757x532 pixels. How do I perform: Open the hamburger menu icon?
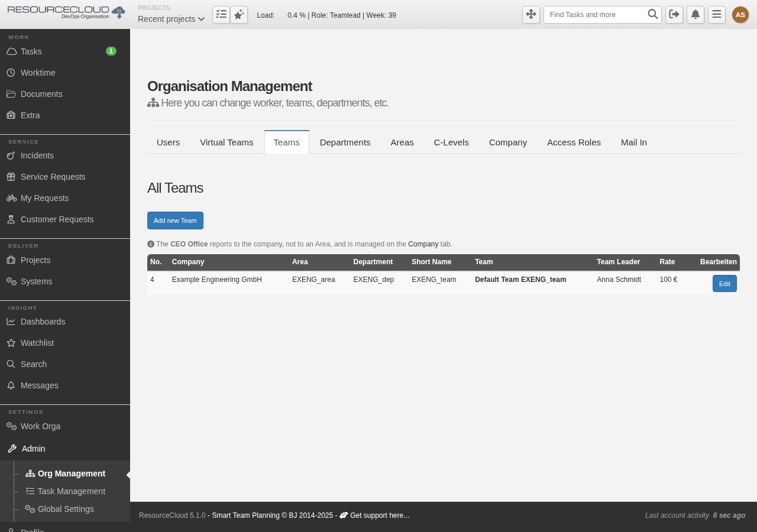coord(717,15)
